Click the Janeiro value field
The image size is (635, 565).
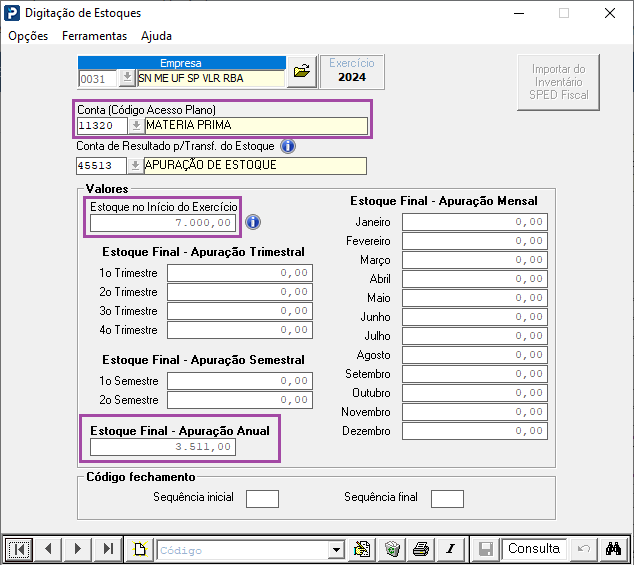475,222
